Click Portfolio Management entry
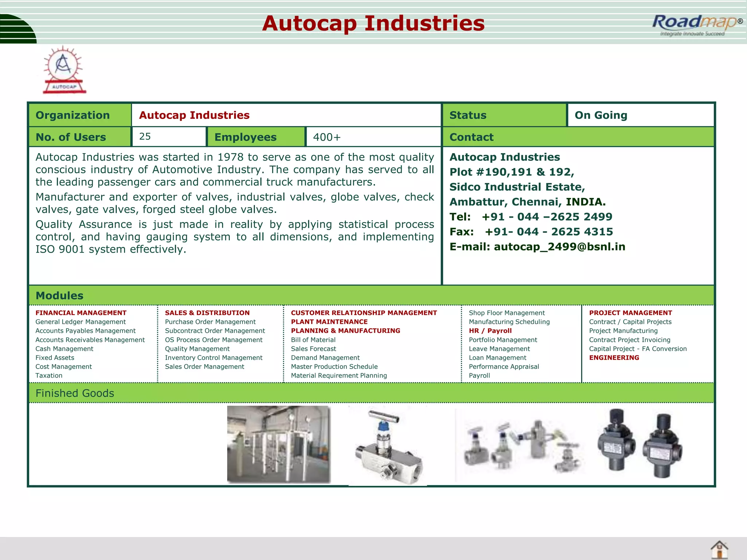The width and height of the screenshot is (747, 560). 503,340
